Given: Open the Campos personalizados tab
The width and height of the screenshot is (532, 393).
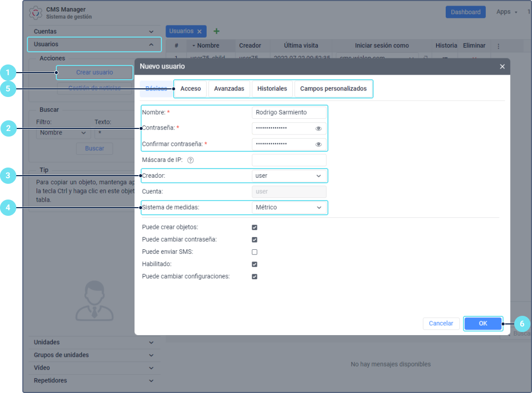Looking at the screenshot, I should click(333, 89).
